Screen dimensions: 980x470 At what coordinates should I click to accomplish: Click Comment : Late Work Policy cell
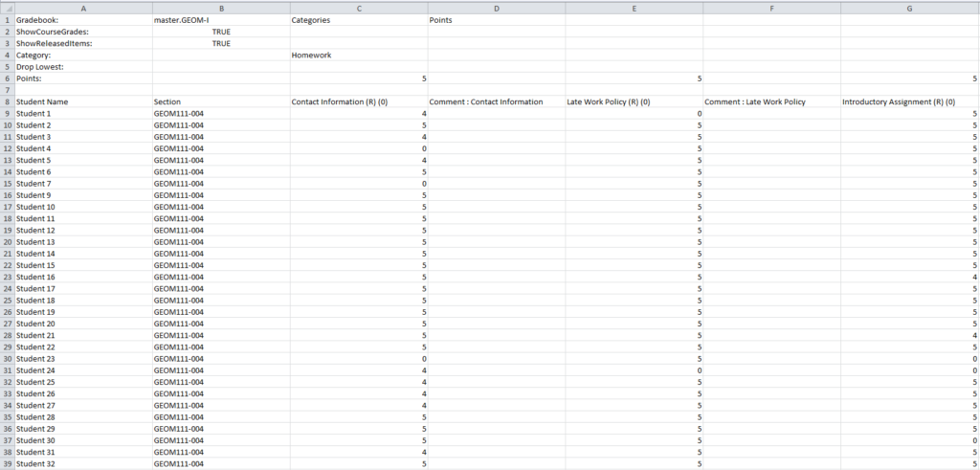tap(754, 101)
